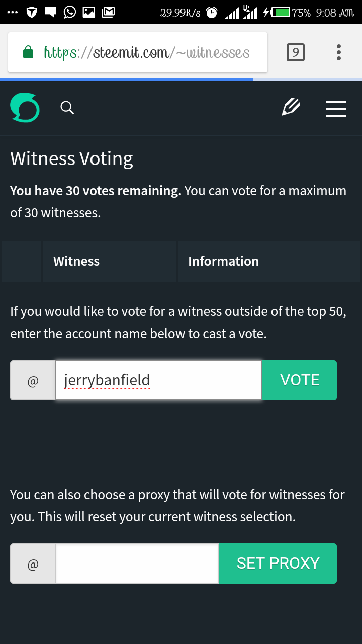The height and width of the screenshot is (644, 362).
Task: Open the hamburger navigation menu
Action: click(336, 108)
